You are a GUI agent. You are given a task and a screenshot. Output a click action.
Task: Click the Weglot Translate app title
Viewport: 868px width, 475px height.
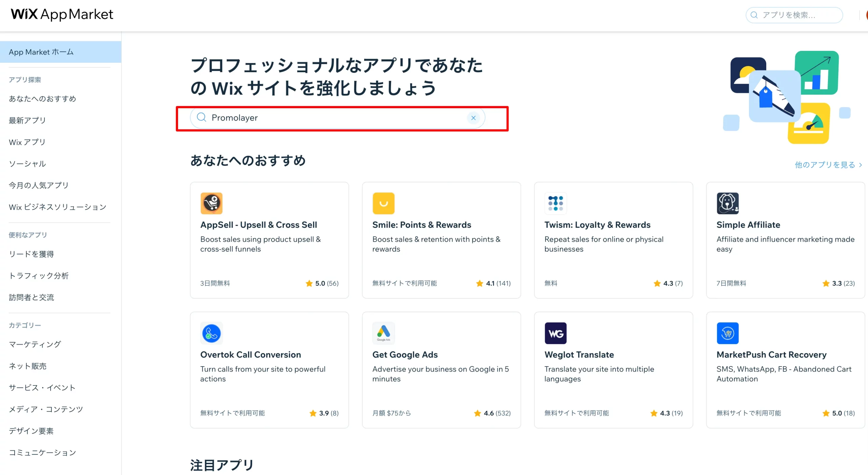point(579,355)
